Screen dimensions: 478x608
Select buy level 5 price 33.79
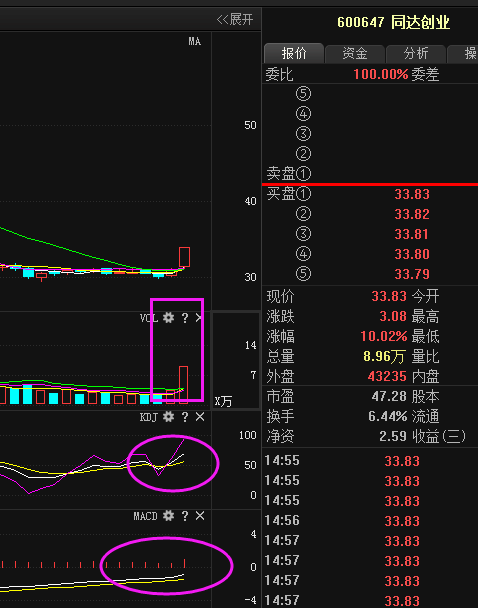412,274
